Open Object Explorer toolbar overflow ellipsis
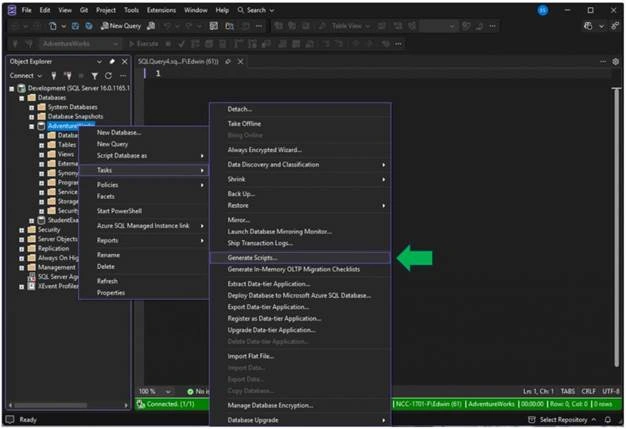 point(123,75)
